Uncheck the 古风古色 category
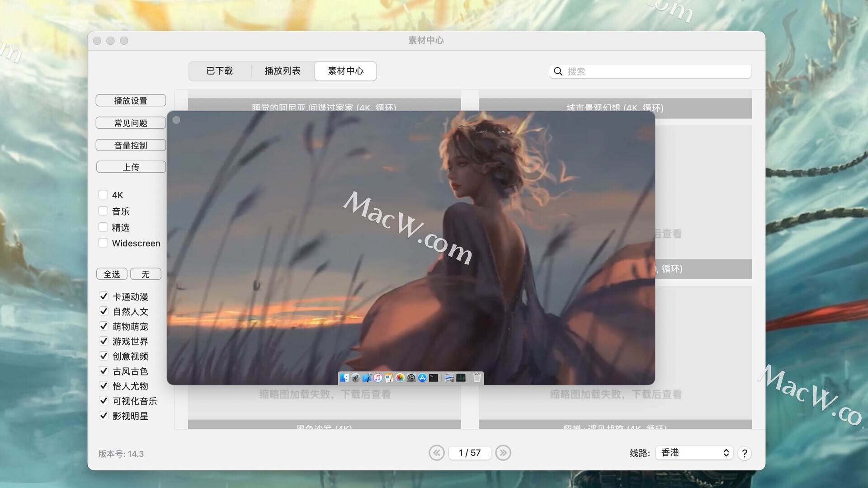The width and height of the screenshot is (868, 488). [x=104, y=371]
